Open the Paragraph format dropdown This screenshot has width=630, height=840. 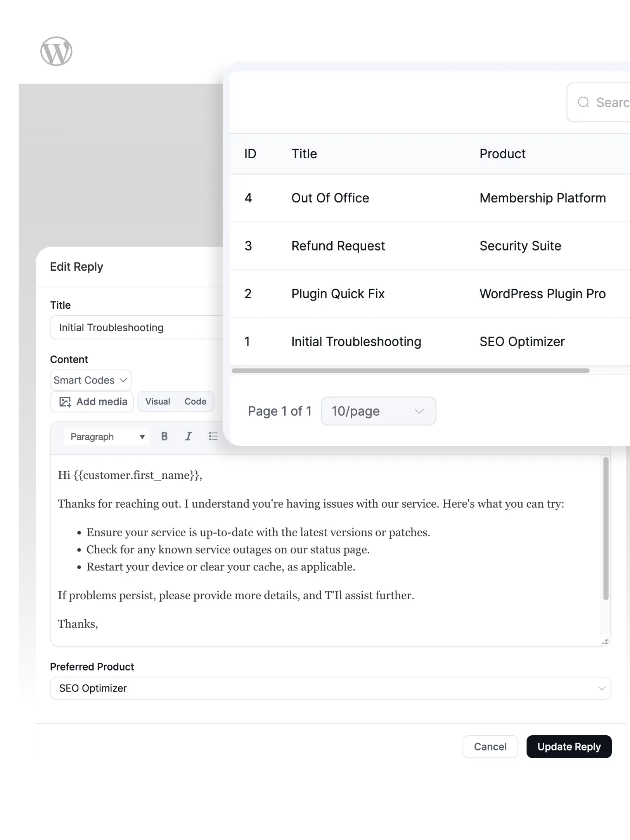click(x=106, y=436)
